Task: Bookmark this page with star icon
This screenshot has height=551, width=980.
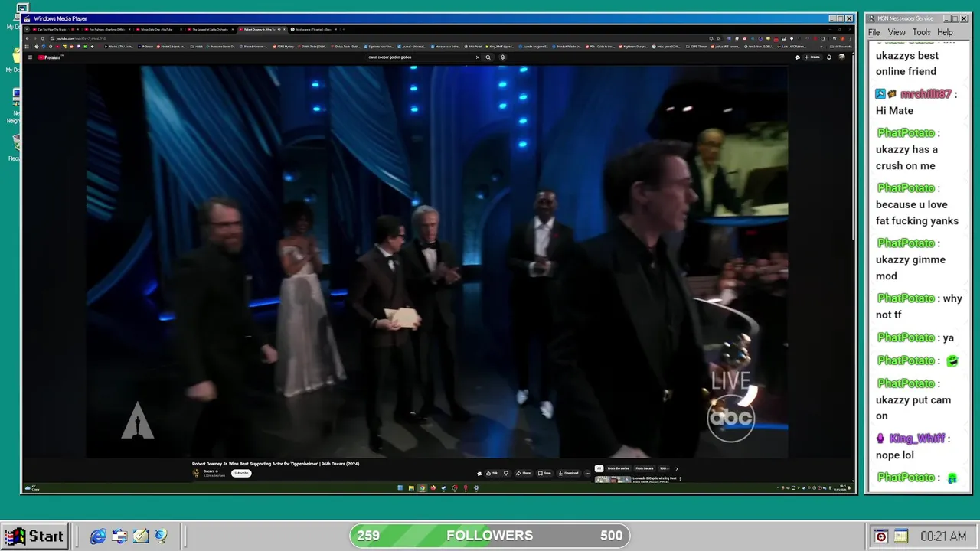Action: (719, 38)
